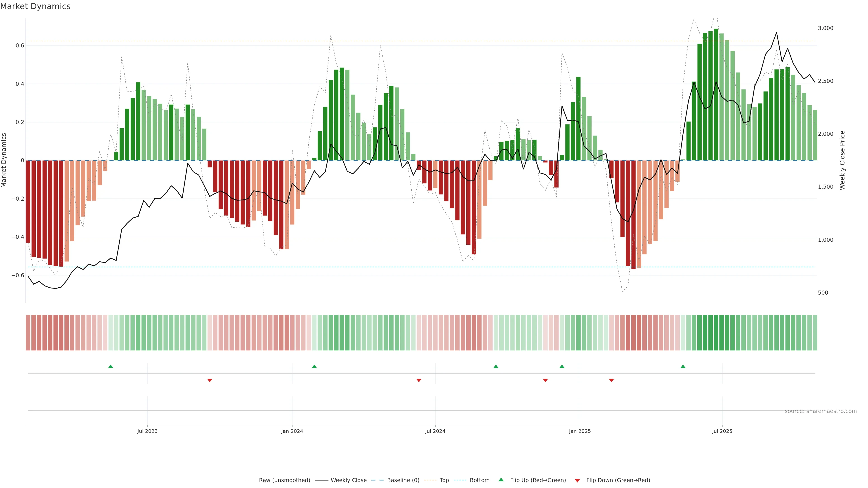Screen dimensions: 868x488
Task: Click the last green flip-up triangle before Jul 2025
Action: (683, 366)
